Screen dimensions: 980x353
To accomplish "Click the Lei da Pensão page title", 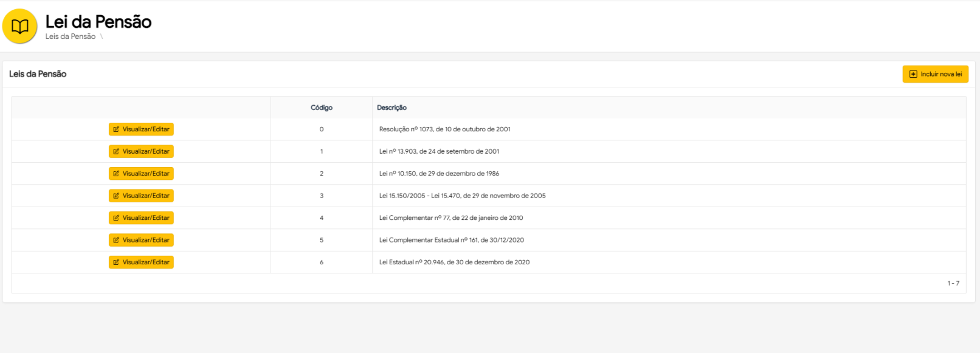I will [98, 22].
